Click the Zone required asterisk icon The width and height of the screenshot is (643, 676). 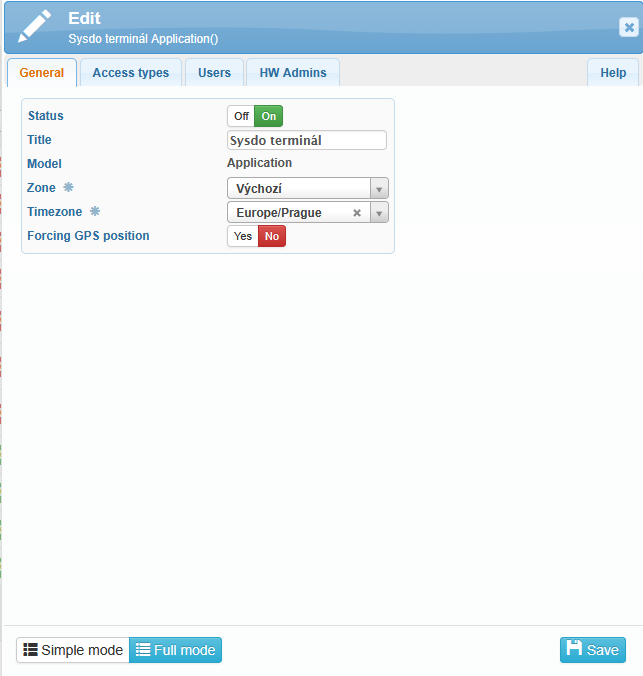(69, 187)
